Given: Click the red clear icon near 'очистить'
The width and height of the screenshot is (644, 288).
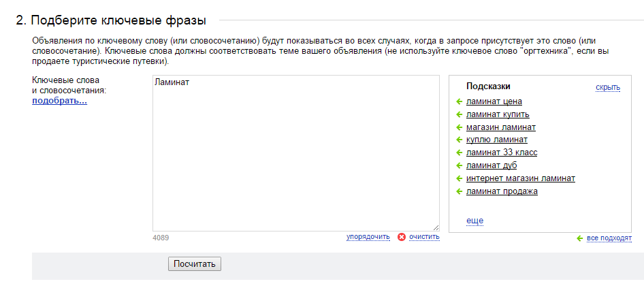Looking at the screenshot, I should pos(401,237).
